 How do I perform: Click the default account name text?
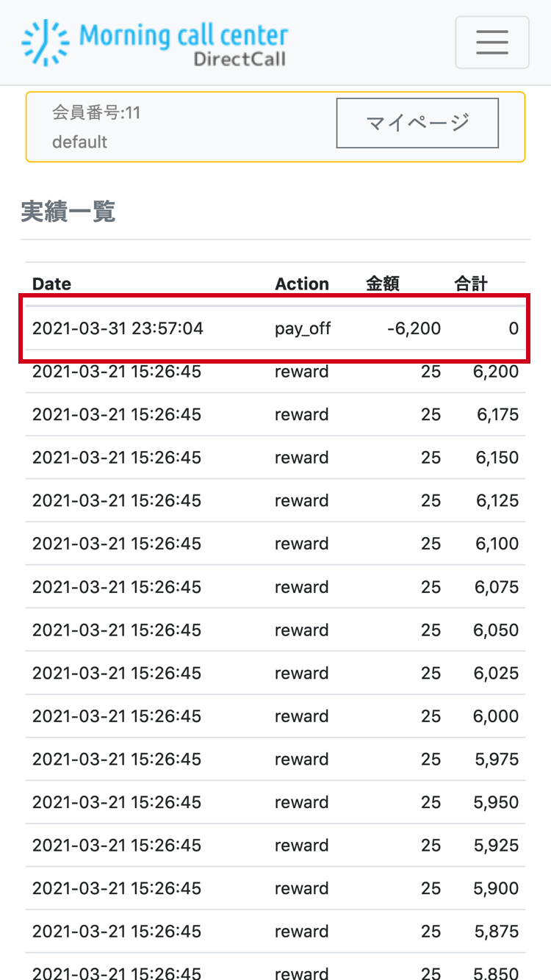coord(80,142)
